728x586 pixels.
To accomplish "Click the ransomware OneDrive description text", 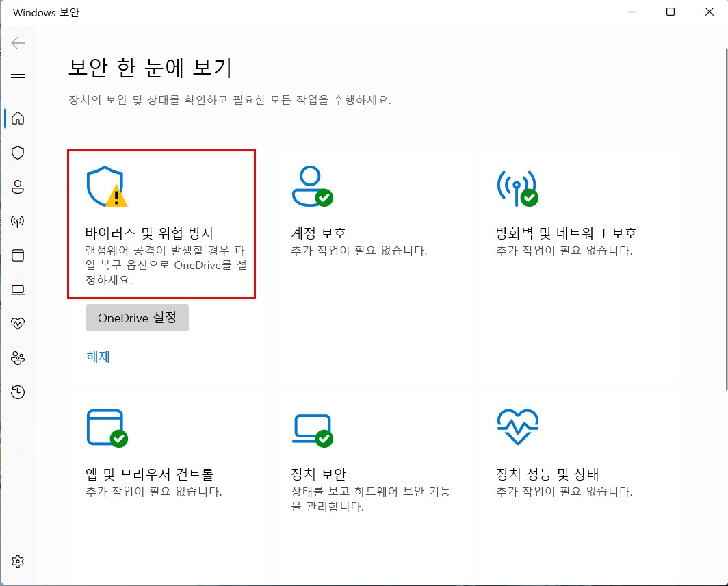I will click(x=166, y=265).
